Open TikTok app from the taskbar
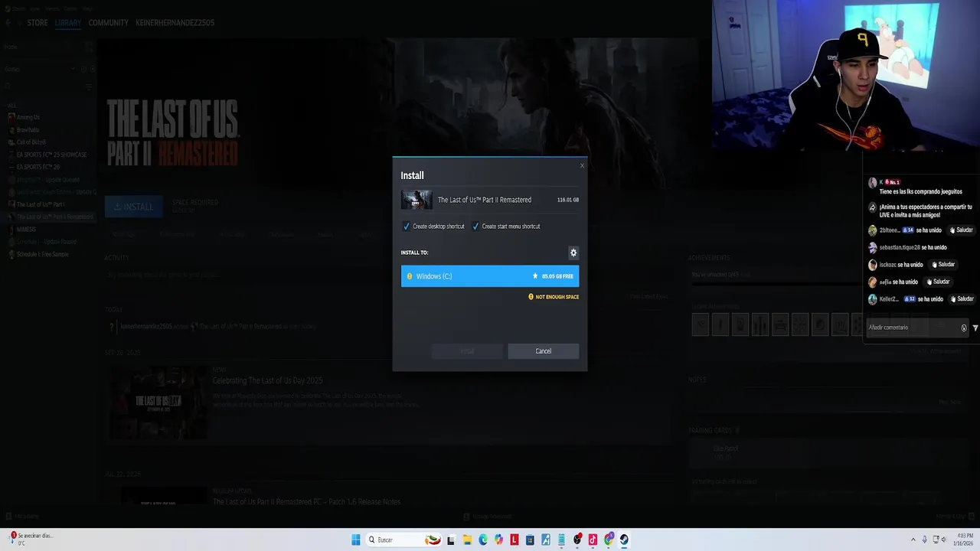Viewport: 980px width, 551px height. point(593,540)
